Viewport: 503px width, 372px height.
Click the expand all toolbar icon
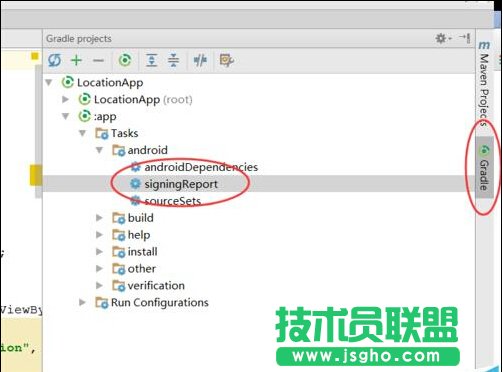(152, 60)
